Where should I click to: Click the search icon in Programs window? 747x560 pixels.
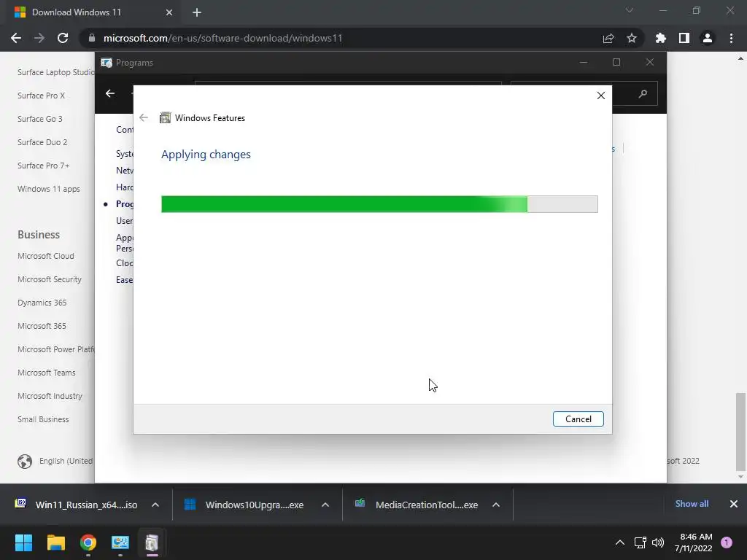(643, 94)
